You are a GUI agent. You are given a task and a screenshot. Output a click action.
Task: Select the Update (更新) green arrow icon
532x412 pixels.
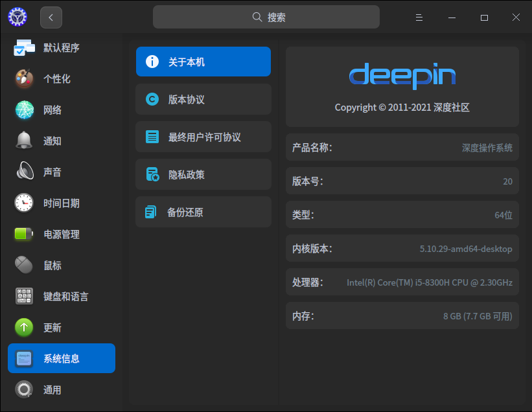24,328
